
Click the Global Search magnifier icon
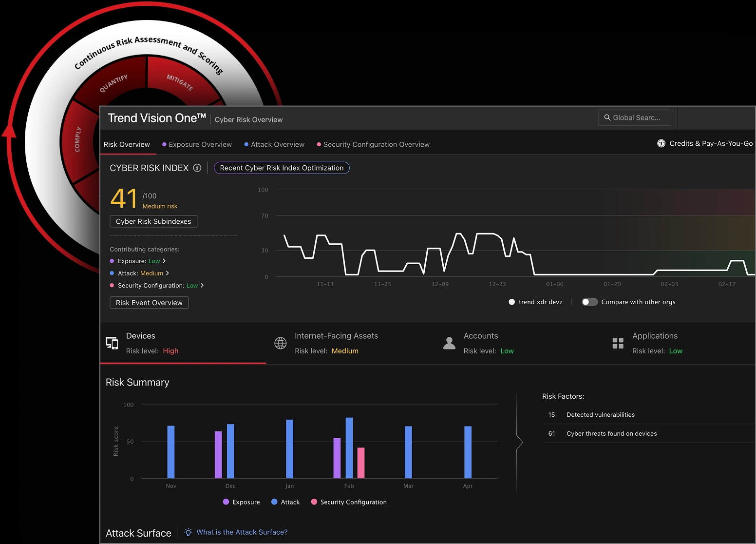[x=607, y=117]
